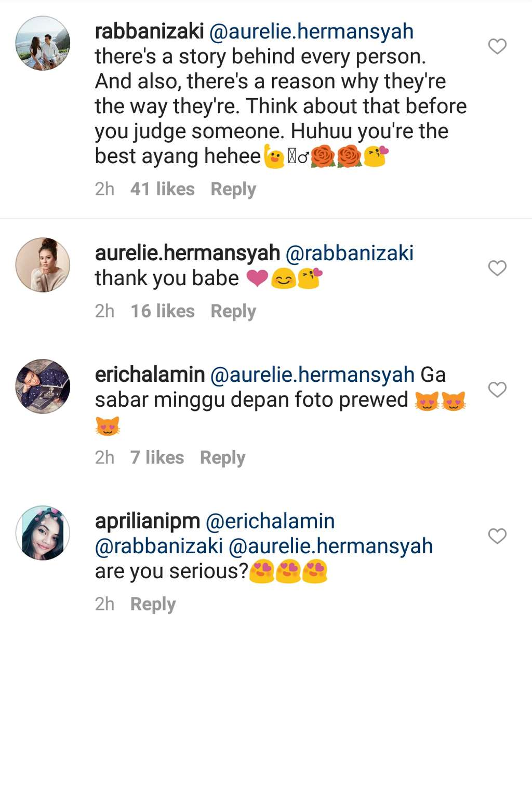Reply to erichalamin's prewed comment
Screen dimensions: 532x786
click(x=223, y=458)
